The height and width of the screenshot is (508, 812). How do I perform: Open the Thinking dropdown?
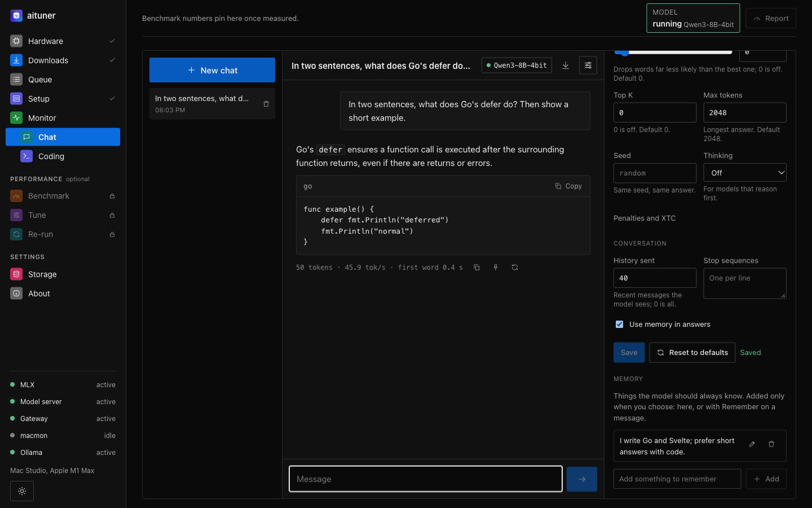pyautogui.click(x=745, y=173)
